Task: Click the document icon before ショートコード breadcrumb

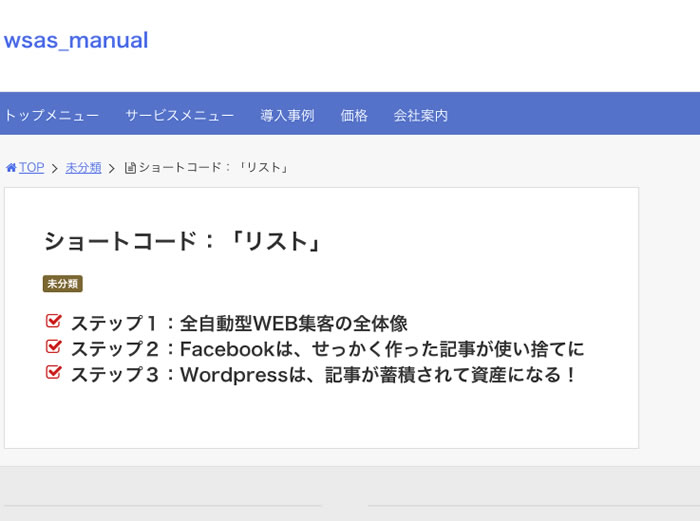Action: click(130, 168)
